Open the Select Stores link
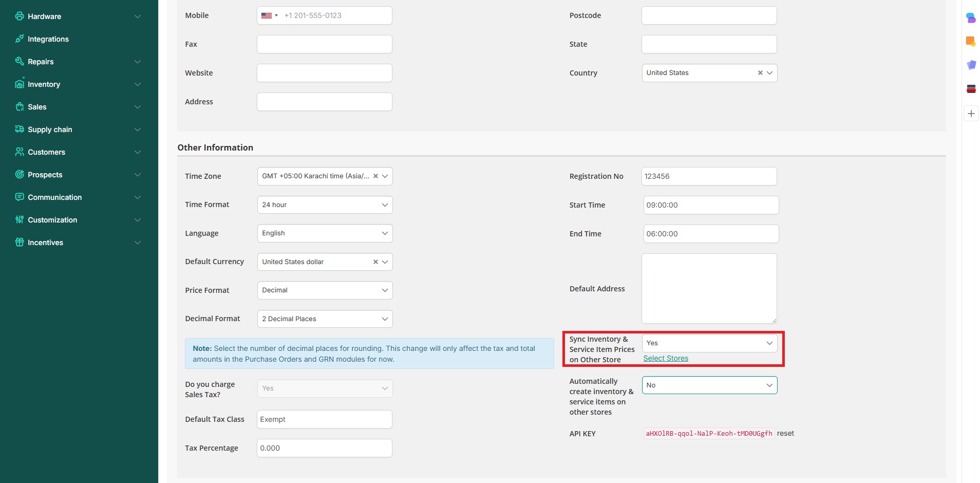This screenshot has height=483, width=980. pos(666,359)
